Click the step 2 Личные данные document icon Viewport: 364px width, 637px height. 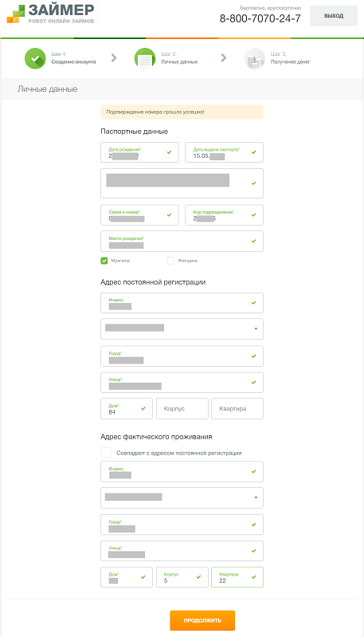pos(145,58)
